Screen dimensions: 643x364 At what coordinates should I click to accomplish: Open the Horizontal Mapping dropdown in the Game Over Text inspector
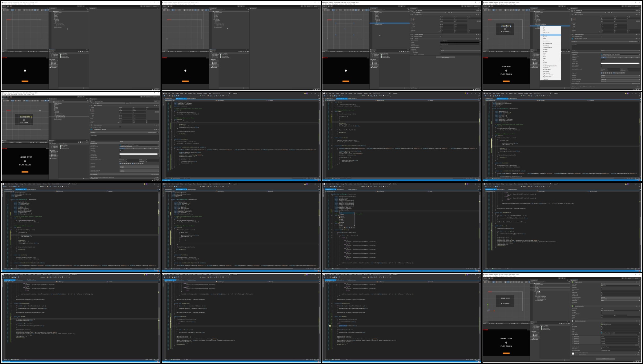tap(139, 170)
